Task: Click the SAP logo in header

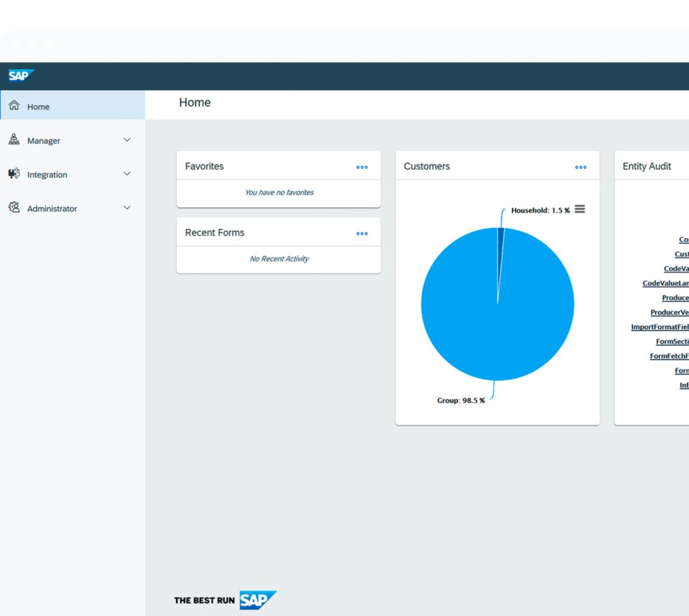Action: [21, 76]
